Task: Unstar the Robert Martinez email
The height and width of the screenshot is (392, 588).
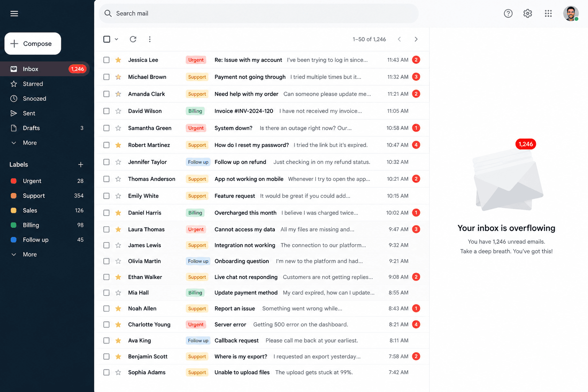Action: point(118,145)
